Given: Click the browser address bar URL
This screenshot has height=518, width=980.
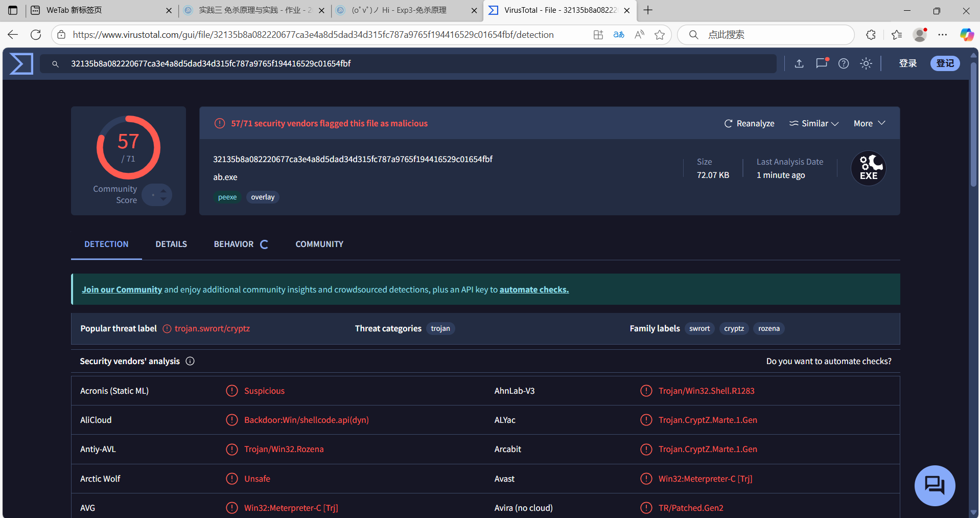Looking at the screenshot, I should click(313, 35).
